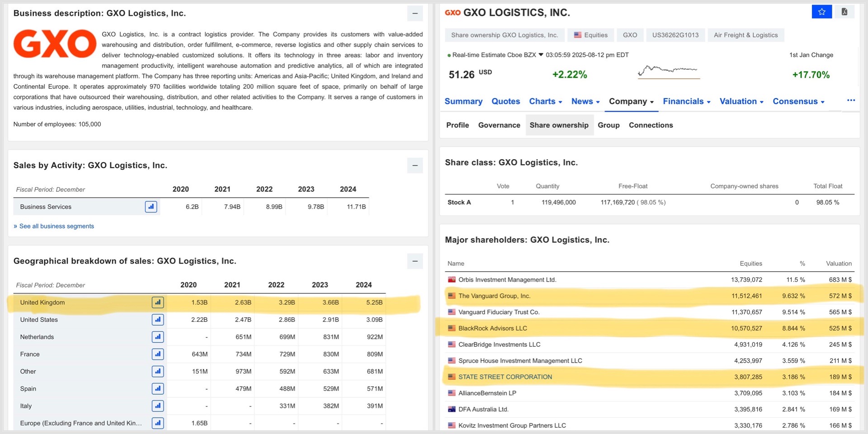Click the Share ownership GXO Logistics breadcrumb tag
Image resolution: width=868 pixels, height=434 pixels.
point(505,35)
